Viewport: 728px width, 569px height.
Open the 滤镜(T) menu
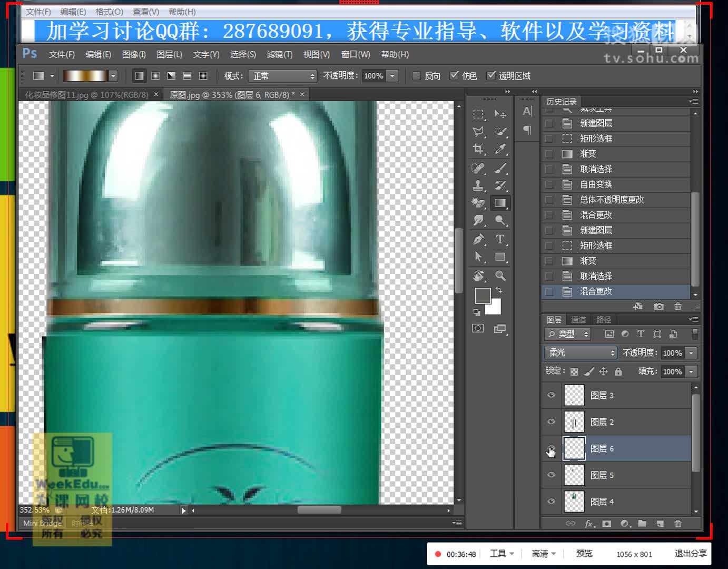279,54
